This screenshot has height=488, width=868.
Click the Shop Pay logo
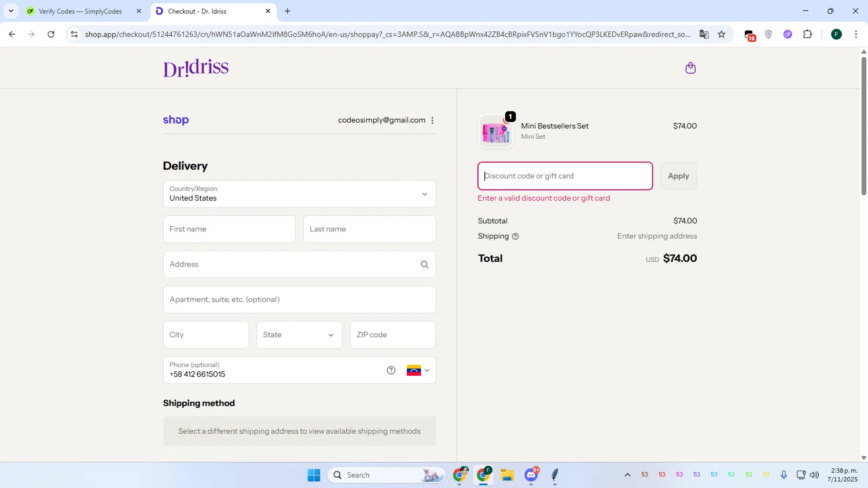click(176, 120)
